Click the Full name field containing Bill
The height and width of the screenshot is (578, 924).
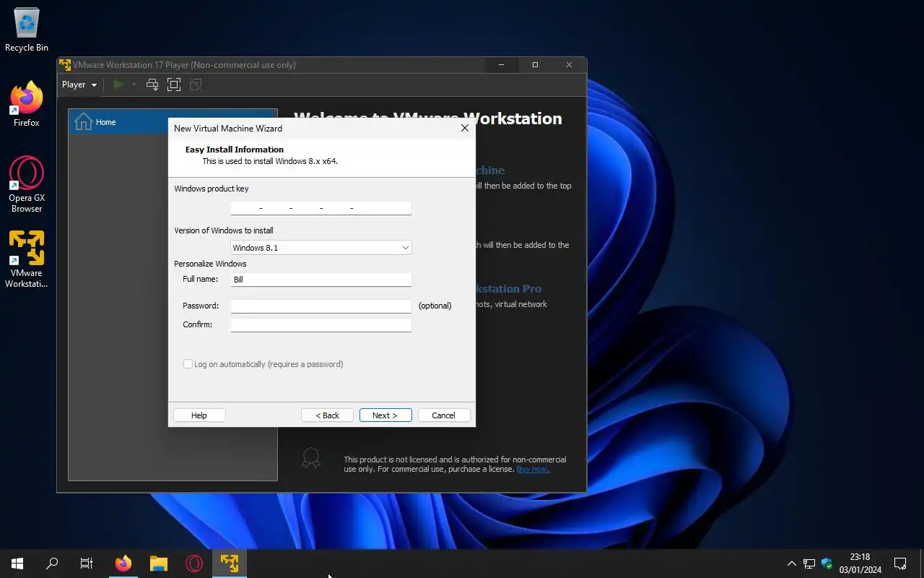(x=321, y=280)
